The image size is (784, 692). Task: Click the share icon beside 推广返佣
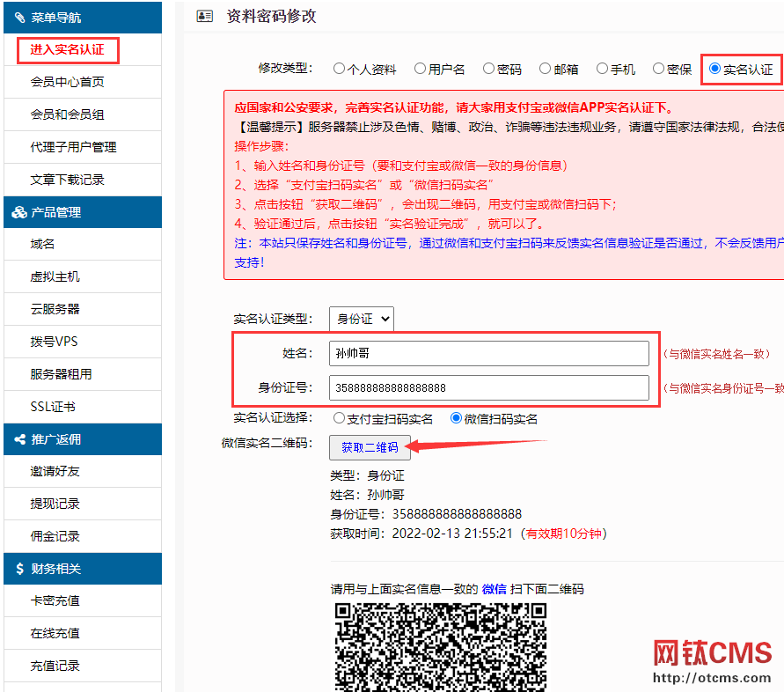click(19, 439)
